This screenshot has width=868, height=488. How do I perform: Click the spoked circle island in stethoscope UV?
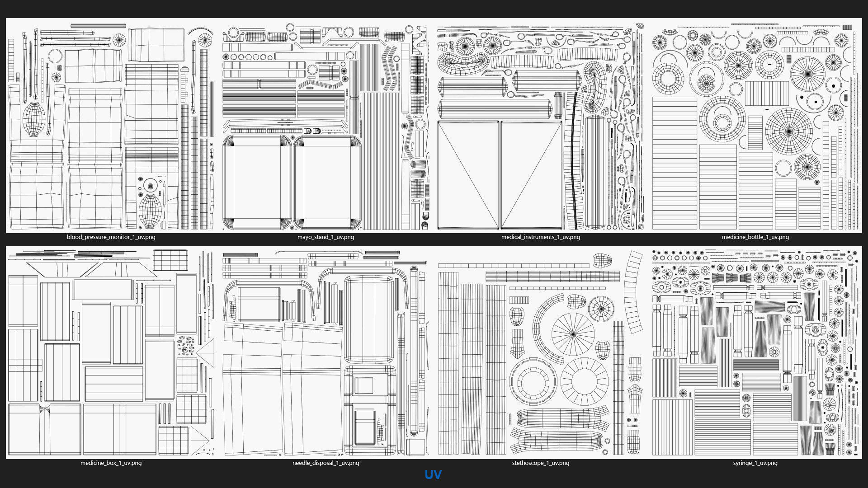click(573, 334)
